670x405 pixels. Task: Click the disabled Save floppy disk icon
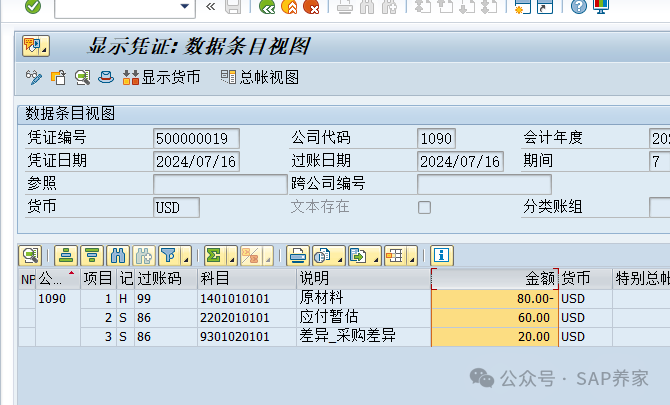(233, 6)
